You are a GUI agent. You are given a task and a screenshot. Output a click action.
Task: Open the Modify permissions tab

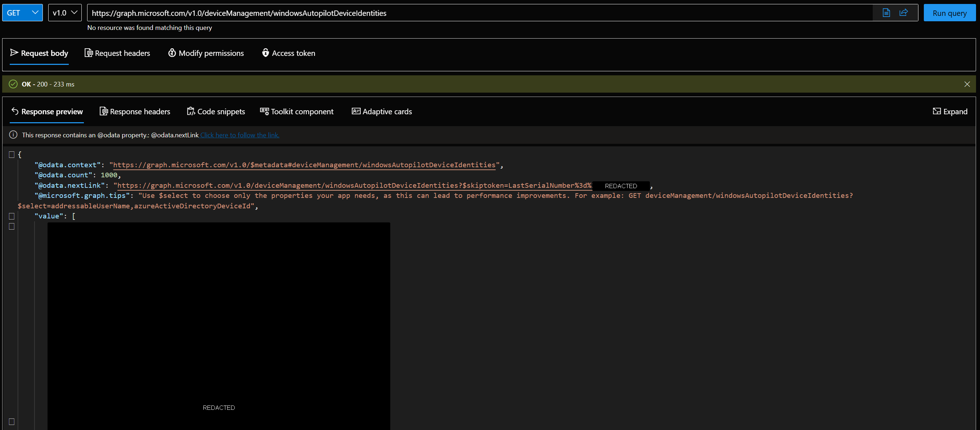point(206,53)
